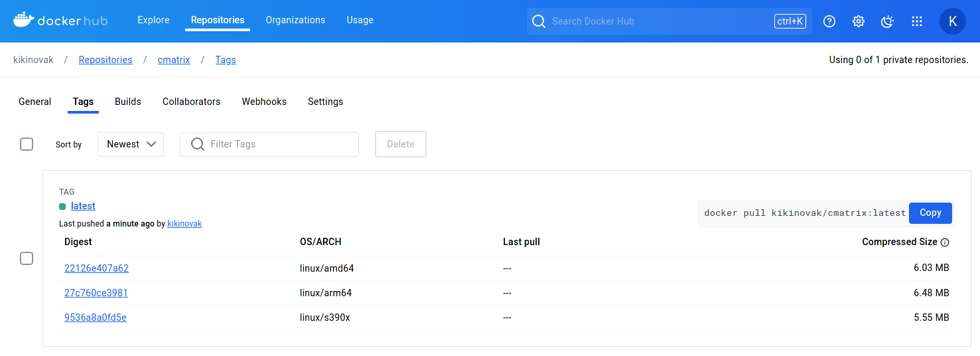Screen dimensions: 980x356
Task: Open the latest tag link
Action: pos(83,206)
